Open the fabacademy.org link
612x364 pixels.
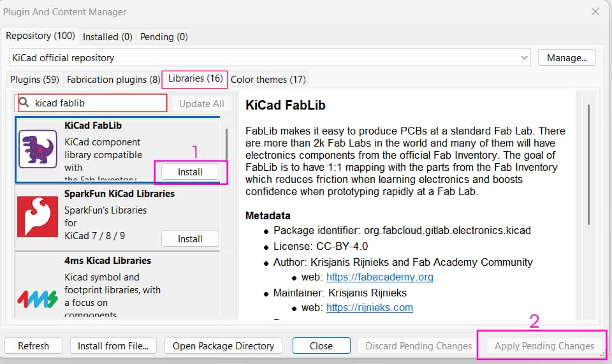point(379,277)
